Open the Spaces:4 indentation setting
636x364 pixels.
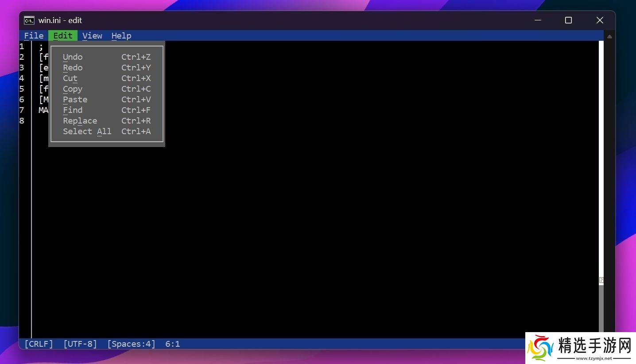pyautogui.click(x=131, y=344)
